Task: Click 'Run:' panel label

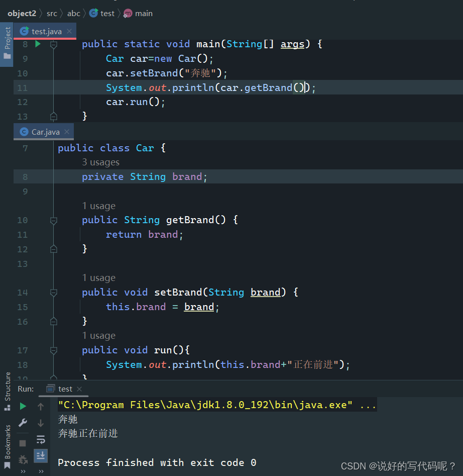Action: point(26,389)
